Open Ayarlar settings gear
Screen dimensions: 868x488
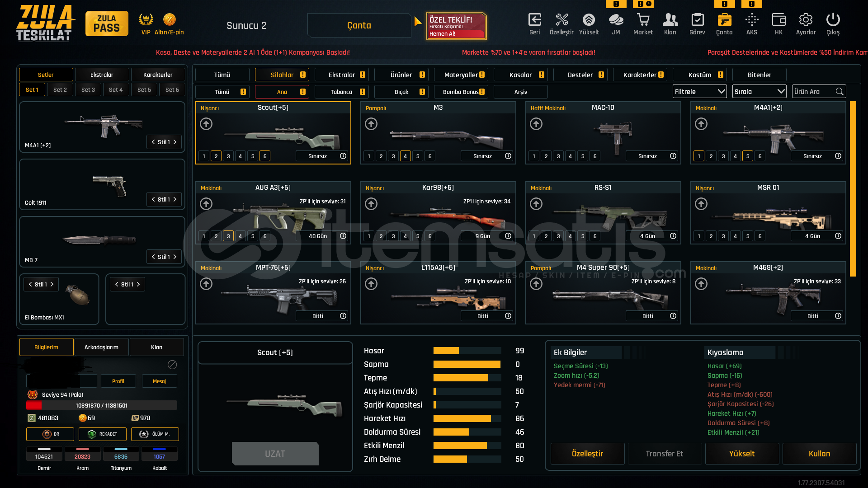(806, 23)
